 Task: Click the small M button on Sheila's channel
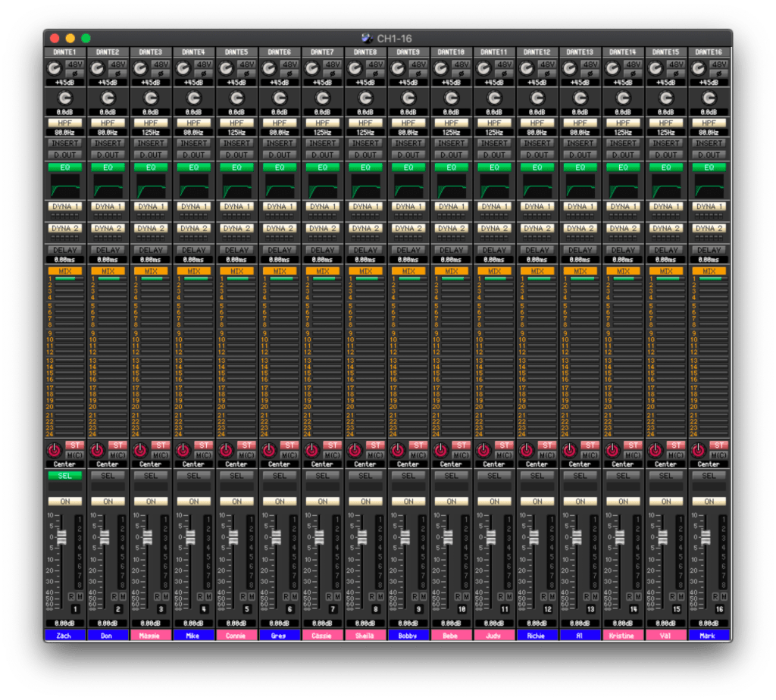coord(381,597)
